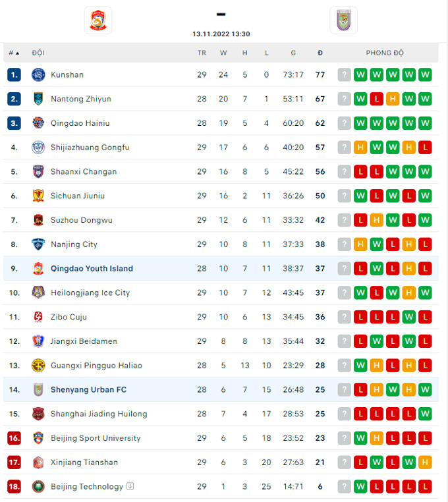
Task: Sort the table by the # column
Action: (x=13, y=53)
